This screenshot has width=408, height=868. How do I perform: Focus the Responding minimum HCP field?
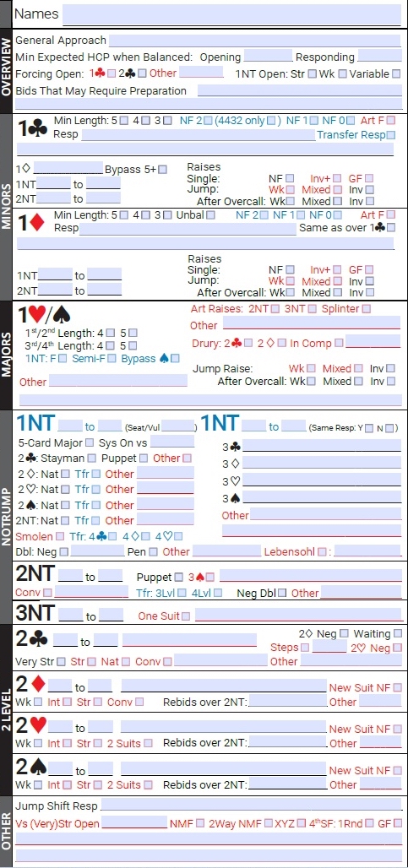click(380, 56)
